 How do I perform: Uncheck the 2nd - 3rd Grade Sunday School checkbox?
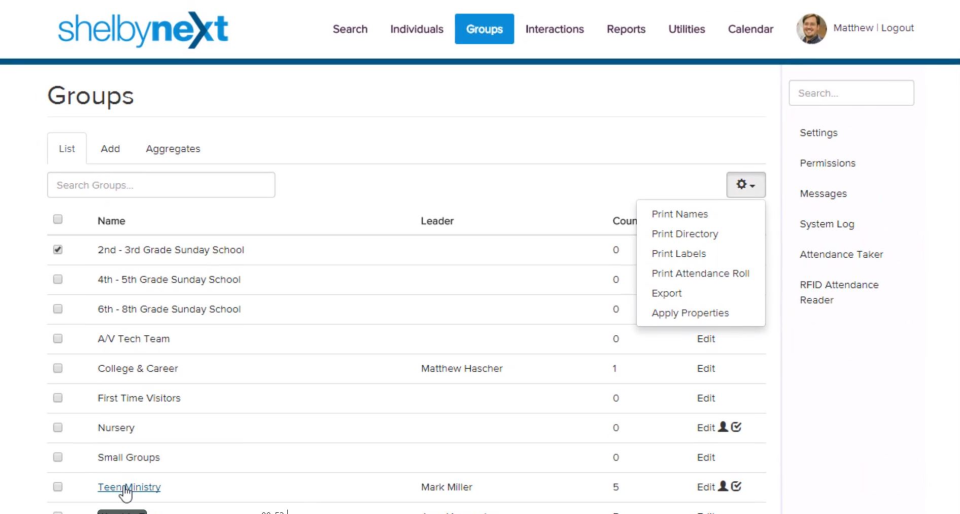pos(58,250)
